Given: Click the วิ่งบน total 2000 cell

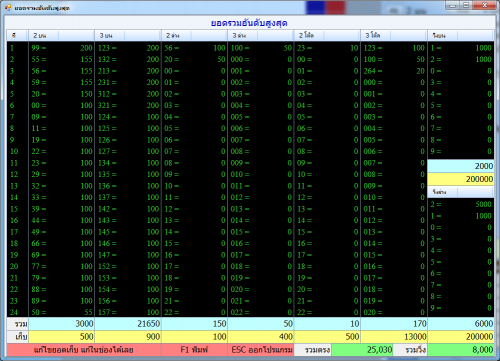Looking at the screenshot, I should click(x=461, y=166).
